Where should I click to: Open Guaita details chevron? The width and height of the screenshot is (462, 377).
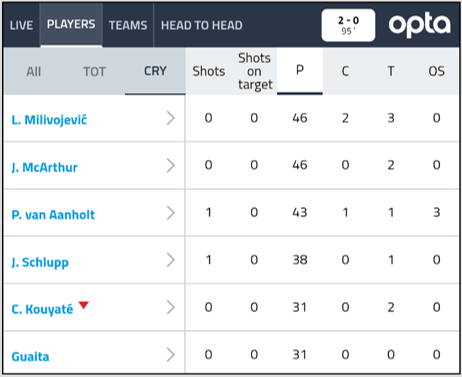point(171,355)
